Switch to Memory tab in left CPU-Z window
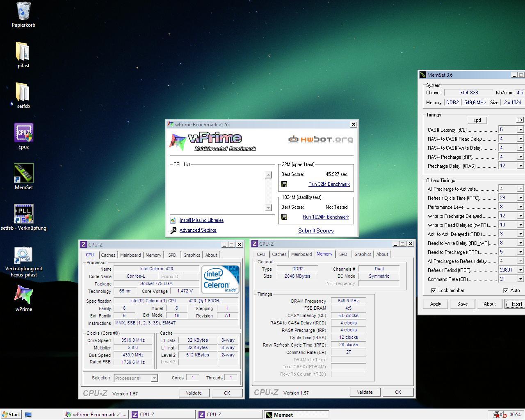This screenshot has height=420, width=525. 153,255
